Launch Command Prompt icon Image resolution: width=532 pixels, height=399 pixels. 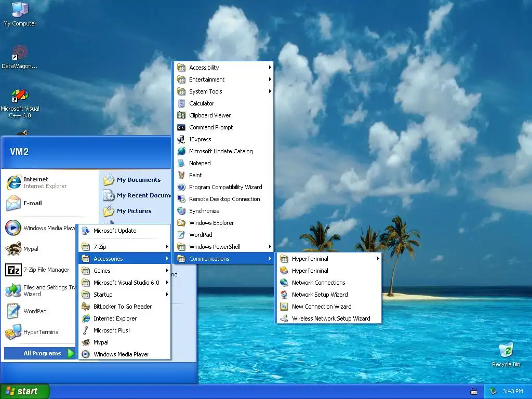click(x=223, y=127)
